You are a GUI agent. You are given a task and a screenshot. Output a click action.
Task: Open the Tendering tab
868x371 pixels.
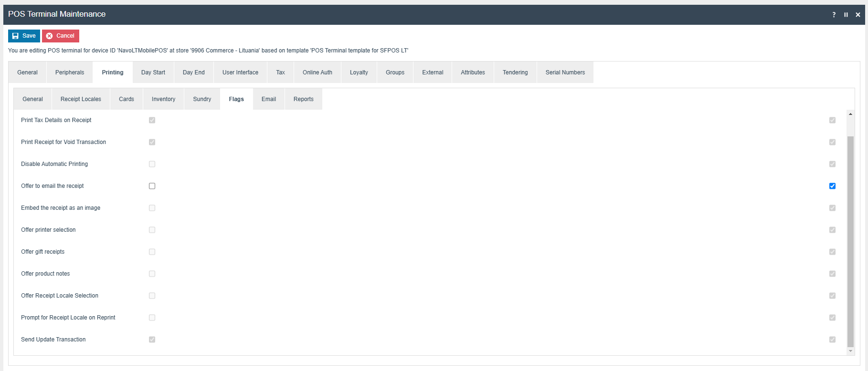515,72
